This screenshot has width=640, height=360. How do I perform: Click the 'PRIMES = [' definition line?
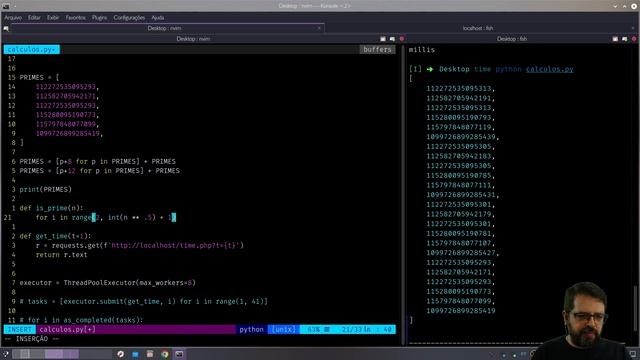[x=39, y=77]
